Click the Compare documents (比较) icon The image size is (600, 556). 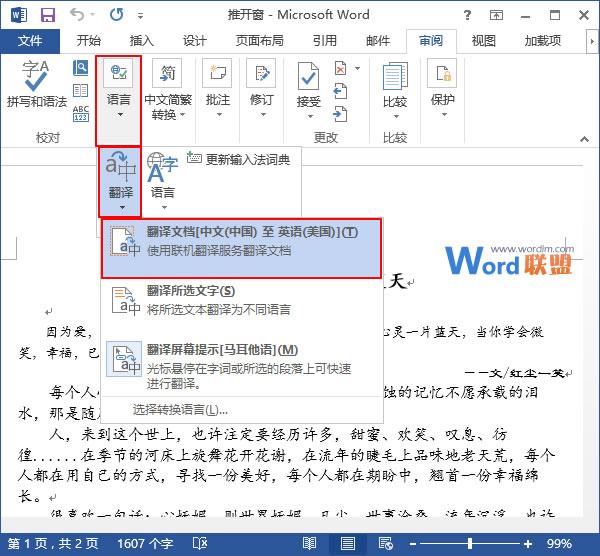(395, 77)
